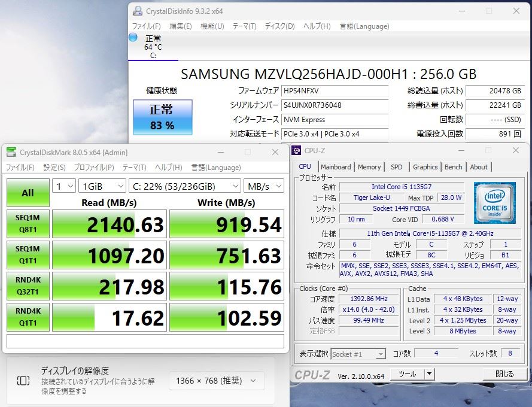Screen dimensions: 532x407
Task: Click the power-on count value 891 回
Action: [495, 133]
